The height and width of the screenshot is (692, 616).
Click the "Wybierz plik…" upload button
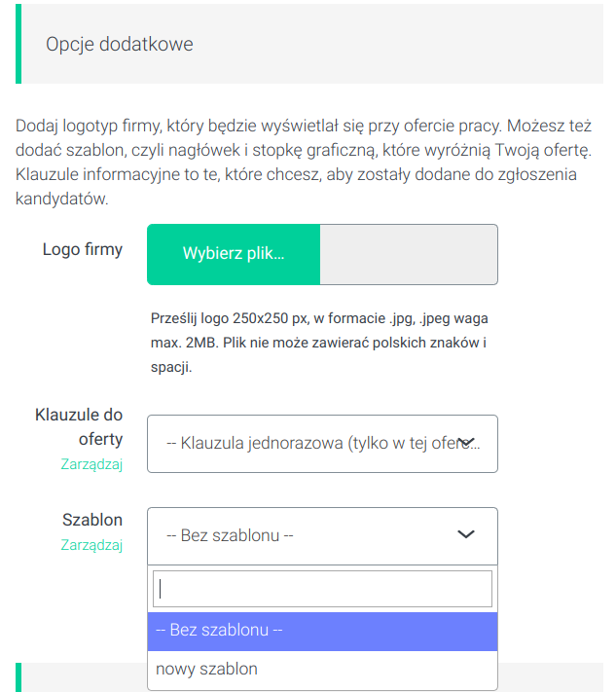pyautogui.click(x=234, y=254)
